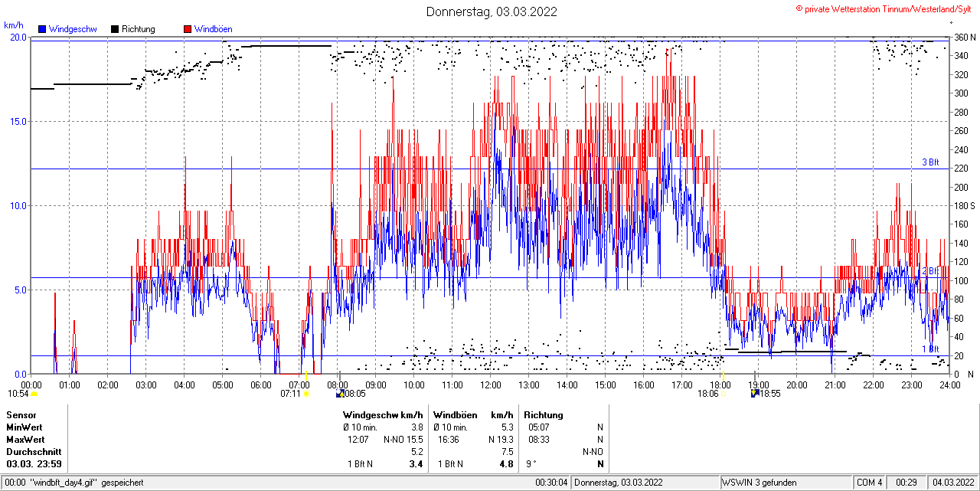Select the Windböen legend label
The height and width of the screenshot is (491, 980).
click(214, 29)
